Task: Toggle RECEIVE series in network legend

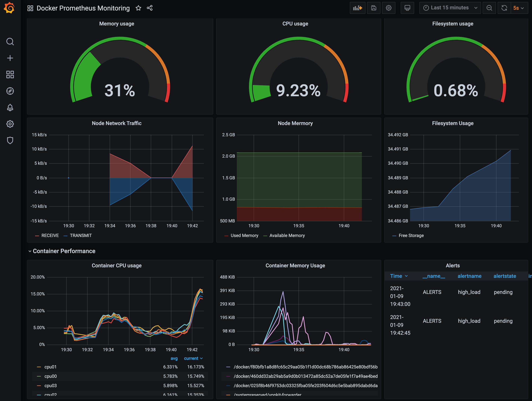Action: [x=50, y=235]
